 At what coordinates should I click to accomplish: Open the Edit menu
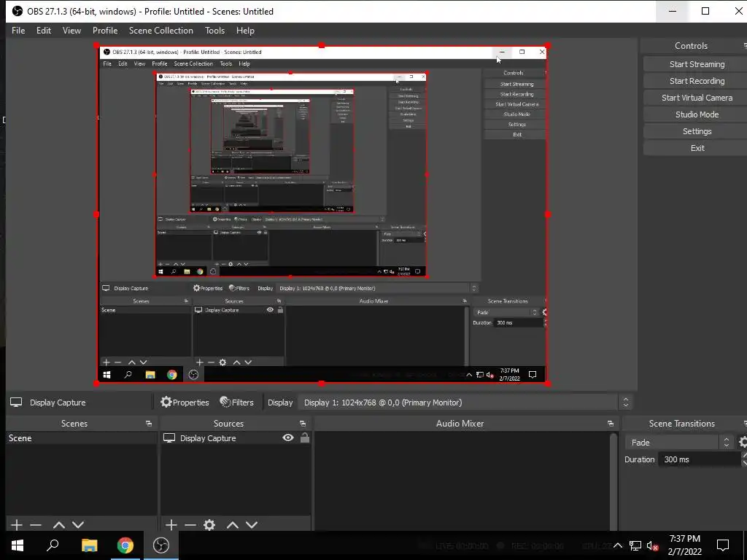(x=43, y=31)
